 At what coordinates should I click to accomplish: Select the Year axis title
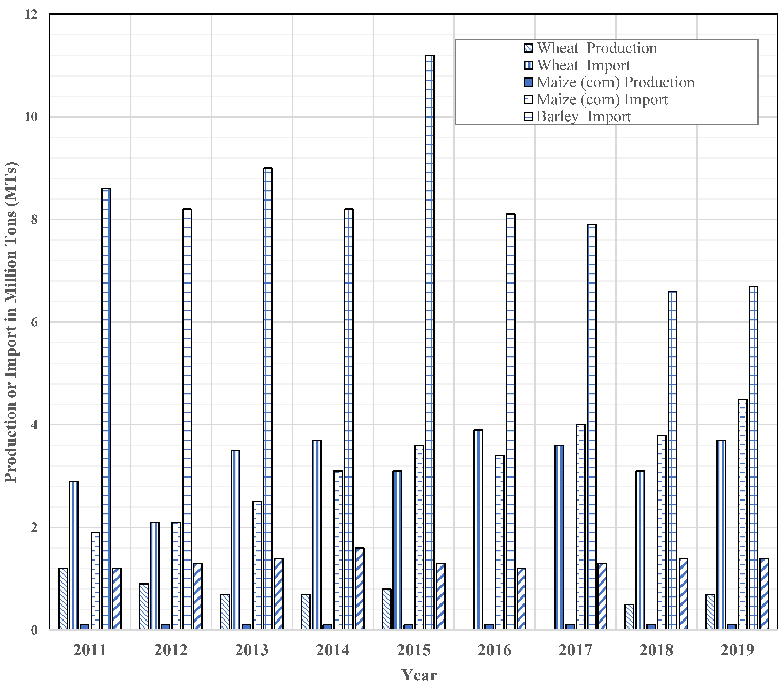point(419,675)
